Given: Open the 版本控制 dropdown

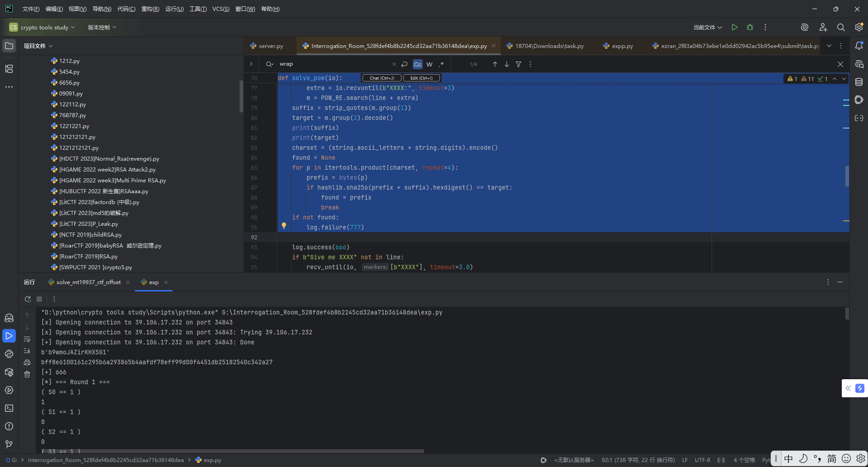Looking at the screenshot, I should [x=102, y=27].
